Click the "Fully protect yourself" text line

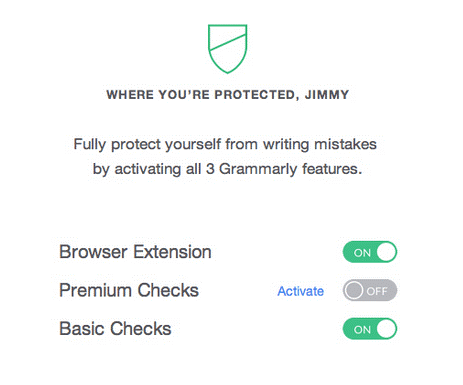click(225, 145)
